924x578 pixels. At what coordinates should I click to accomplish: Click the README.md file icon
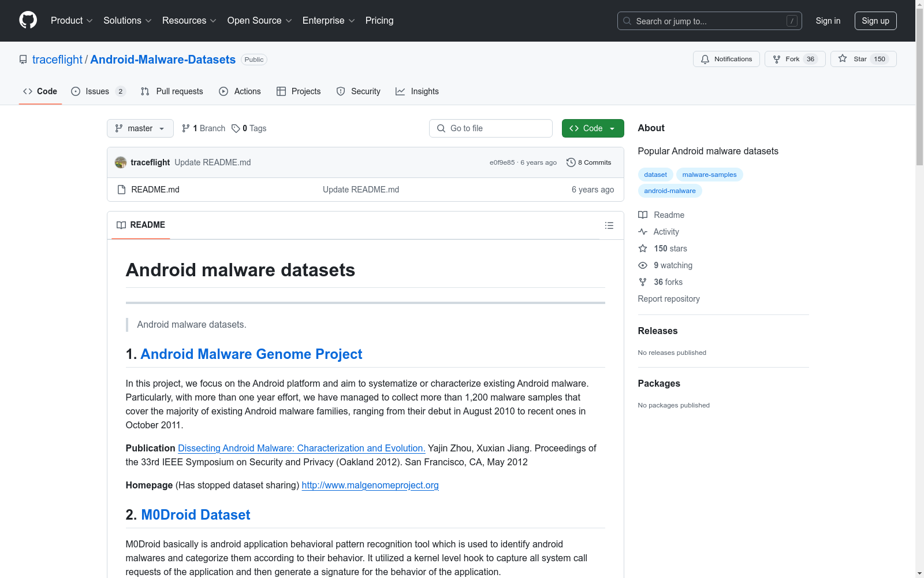(x=121, y=190)
